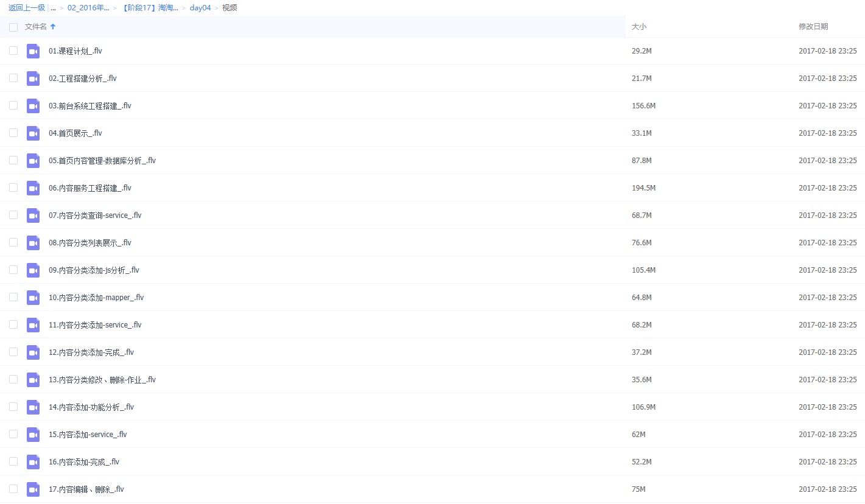Open the day04 breadcrumb folder
The image size is (865, 504).
point(200,8)
